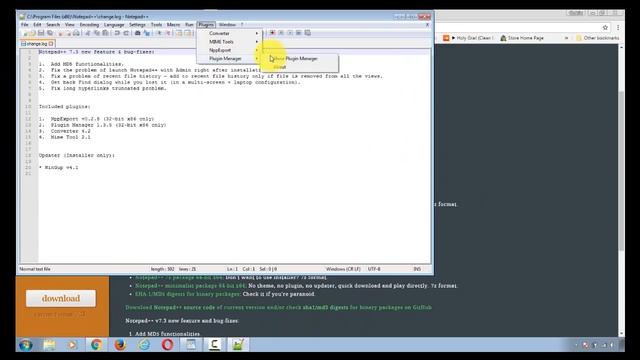Click the line 'Included plugins:' in editor
Image resolution: width=640 pixels, height=360 pixels.
click(x=64, y=107)
